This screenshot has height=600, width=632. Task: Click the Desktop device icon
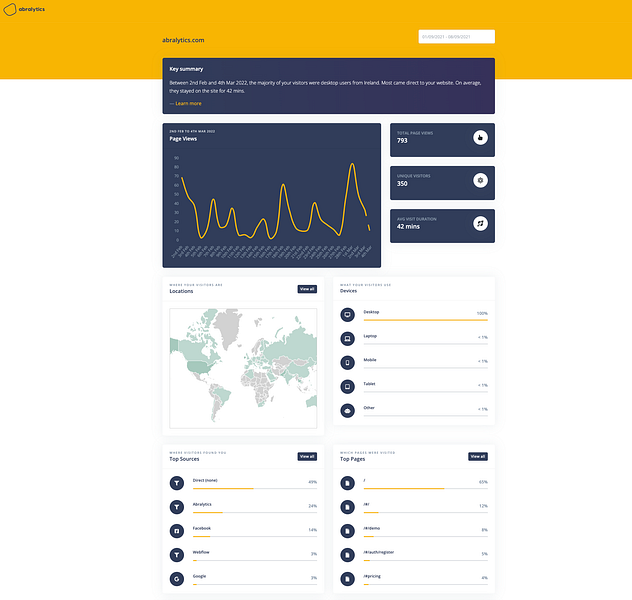(347, 315)
